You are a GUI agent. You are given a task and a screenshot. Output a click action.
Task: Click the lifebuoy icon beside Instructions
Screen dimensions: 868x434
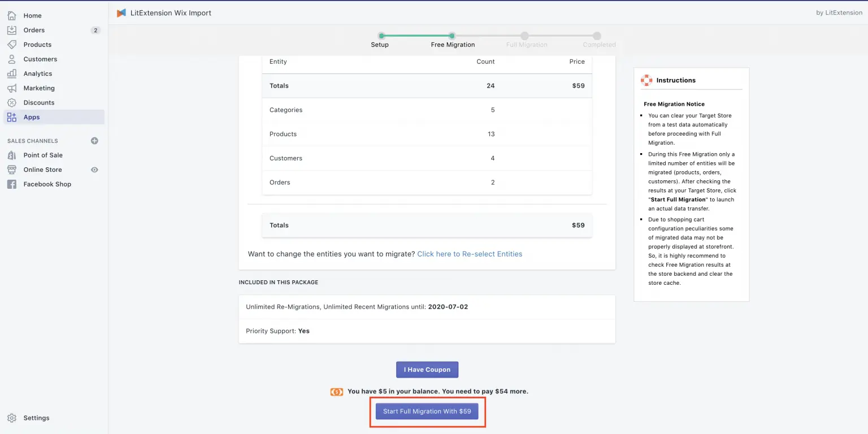click(x=646, y=80)
